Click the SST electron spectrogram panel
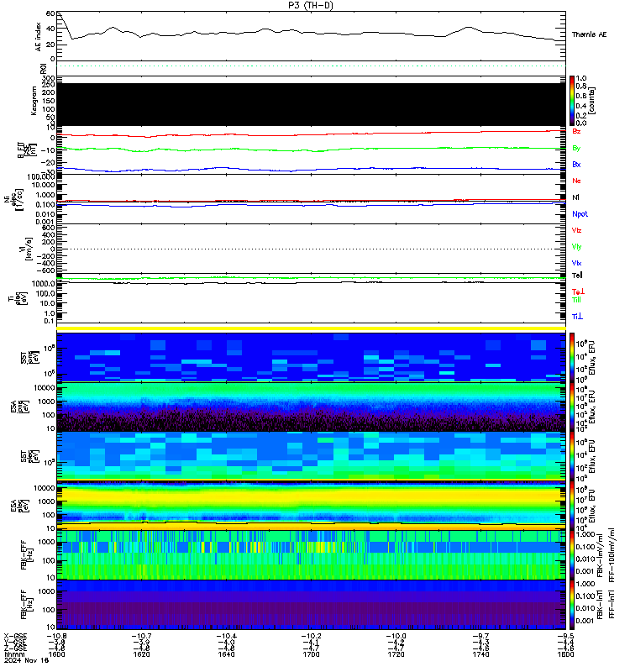 click(311, 456)
